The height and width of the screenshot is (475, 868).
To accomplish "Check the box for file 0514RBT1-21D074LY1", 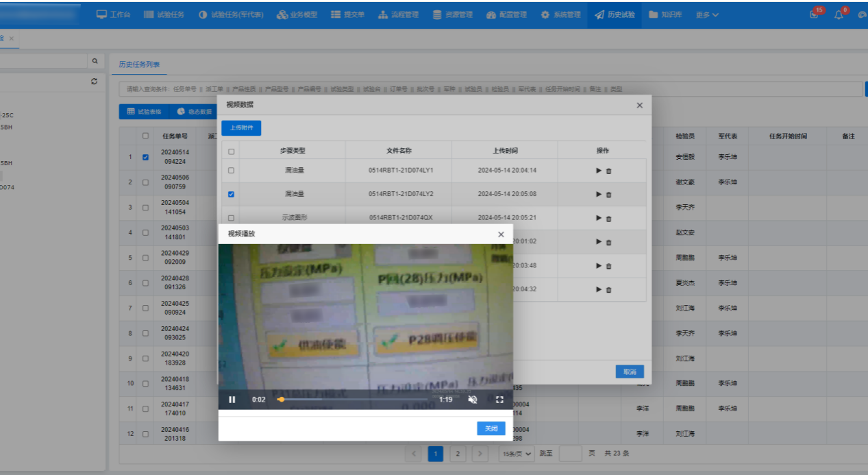I will coord(231,171).
